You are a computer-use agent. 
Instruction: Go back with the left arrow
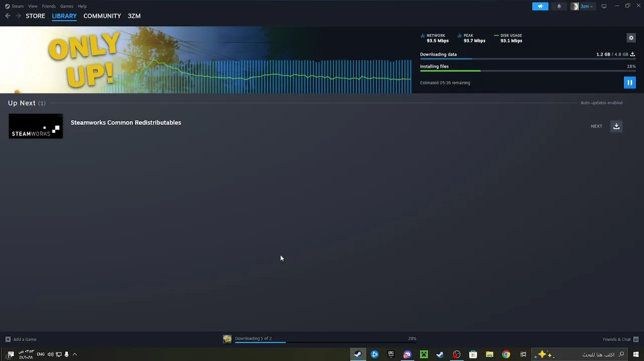pyautogui.click(x=8, y=16)
